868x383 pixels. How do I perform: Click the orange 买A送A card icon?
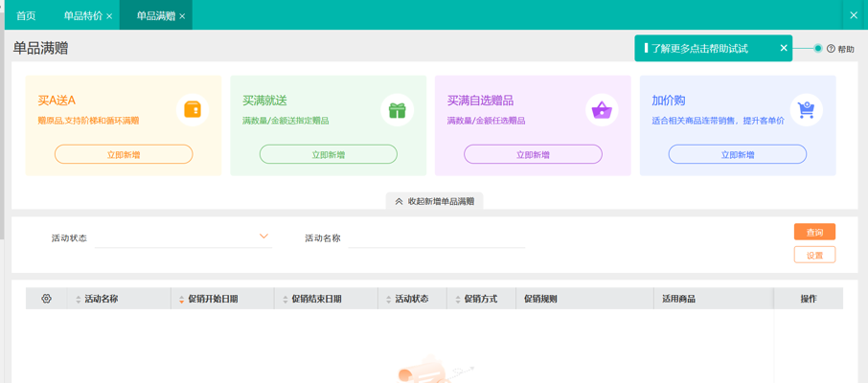click(x=193, y=109)
